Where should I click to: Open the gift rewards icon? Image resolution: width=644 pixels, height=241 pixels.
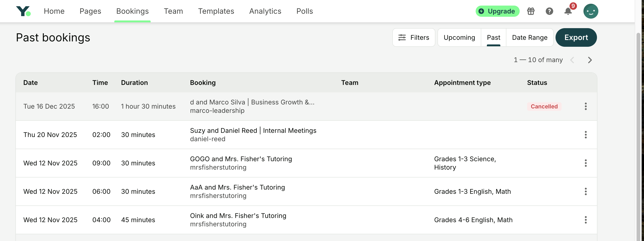[531, 11]
